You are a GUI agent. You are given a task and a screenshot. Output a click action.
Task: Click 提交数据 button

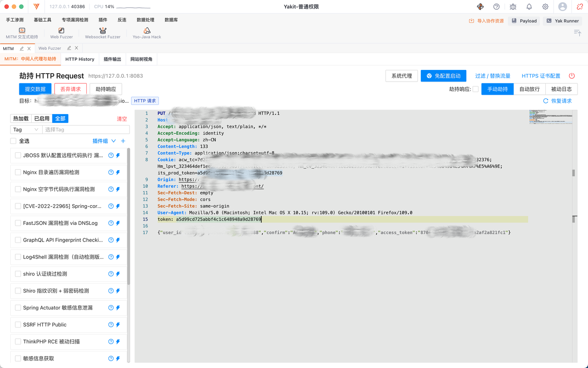point(35,89)
